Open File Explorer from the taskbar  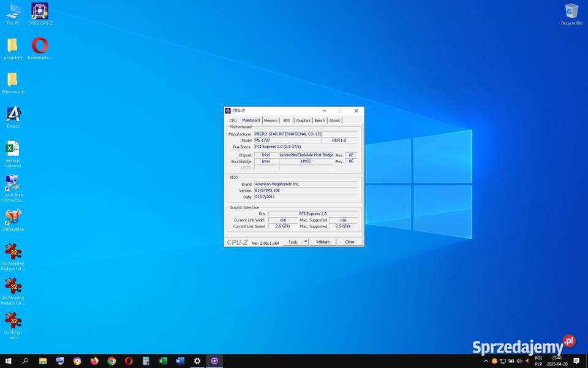pyautogui.click(x=43, y=361)
